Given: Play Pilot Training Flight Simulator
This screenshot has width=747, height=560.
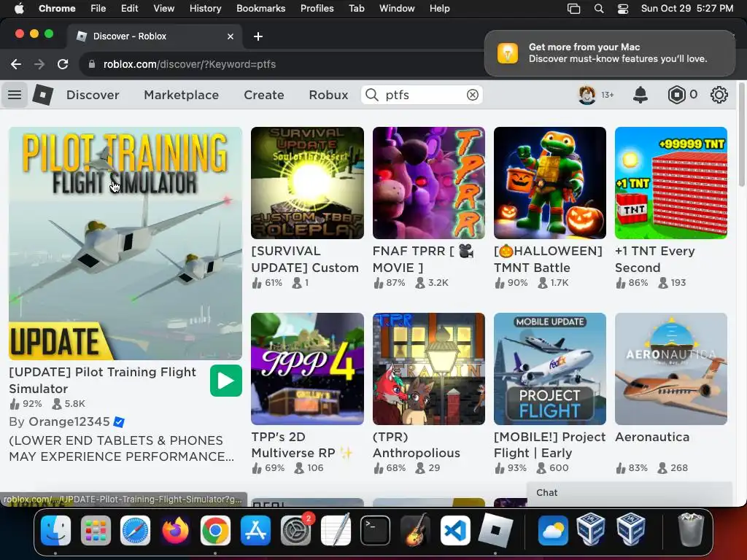Looking at the screenshot, I should (x=226, y=381).
